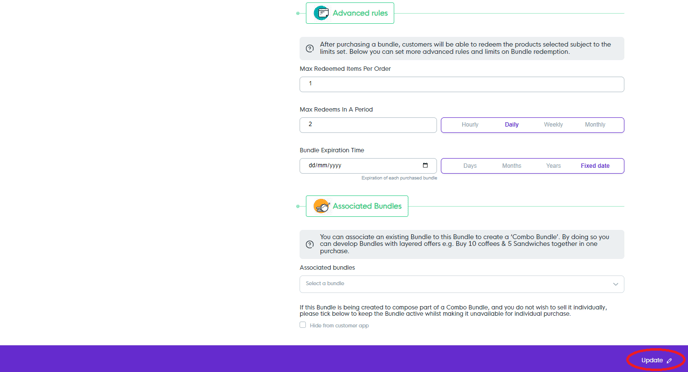Image resolution: width=688 pixels, height=372 pixels.
Task: Set expiration unit to Days
Action: pyautogui.click(x=470, y=166)
